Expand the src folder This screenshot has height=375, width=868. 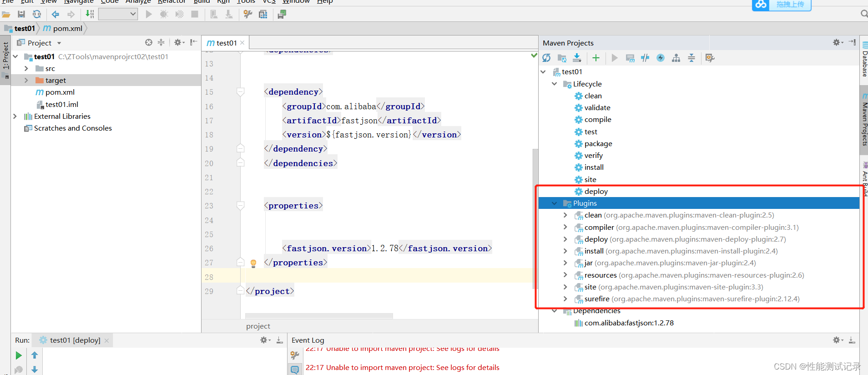[x=26, y=68]
